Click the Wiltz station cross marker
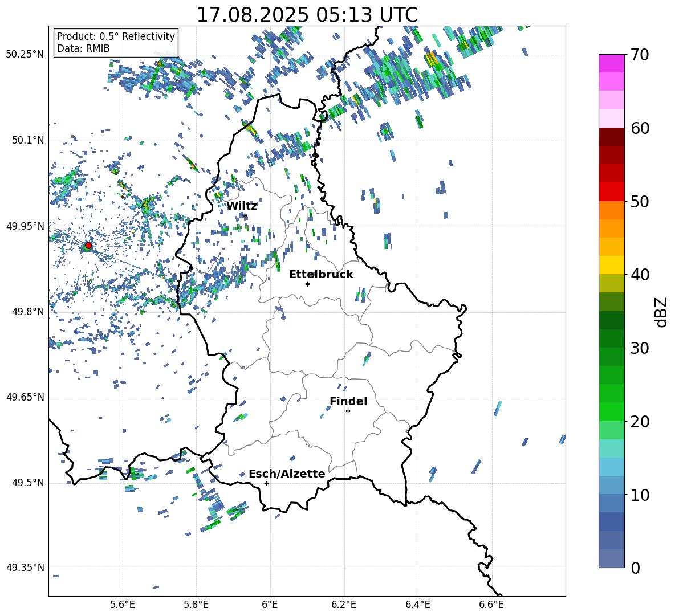The height and width of the screenshot is (616, 675). [x=245, y=215]
